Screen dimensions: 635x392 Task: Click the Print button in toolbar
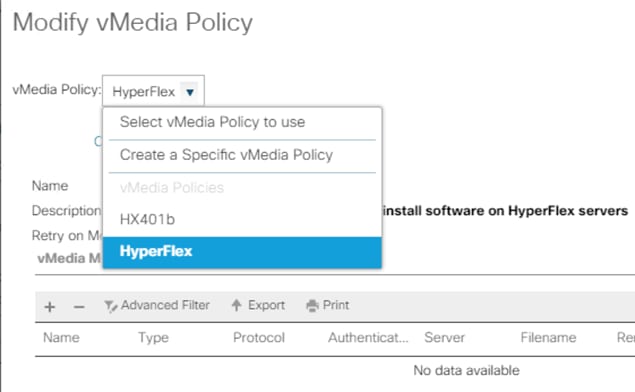tap(328, 305)
